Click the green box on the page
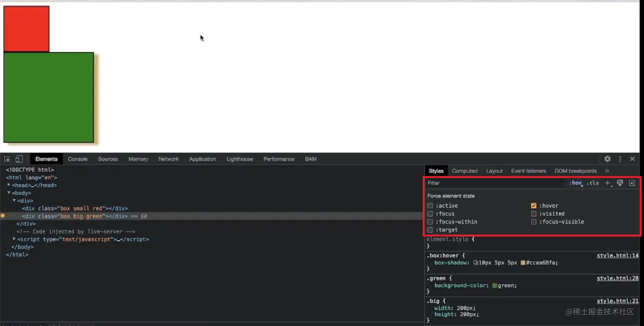644x326 pixels. [x=49, y=97]
